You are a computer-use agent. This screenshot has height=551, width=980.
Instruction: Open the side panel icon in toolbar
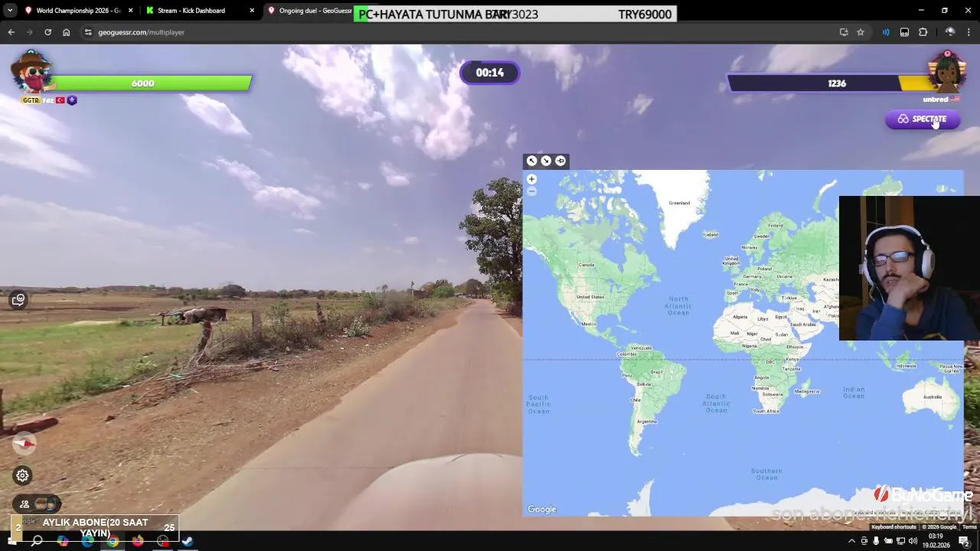coord(904,32)
